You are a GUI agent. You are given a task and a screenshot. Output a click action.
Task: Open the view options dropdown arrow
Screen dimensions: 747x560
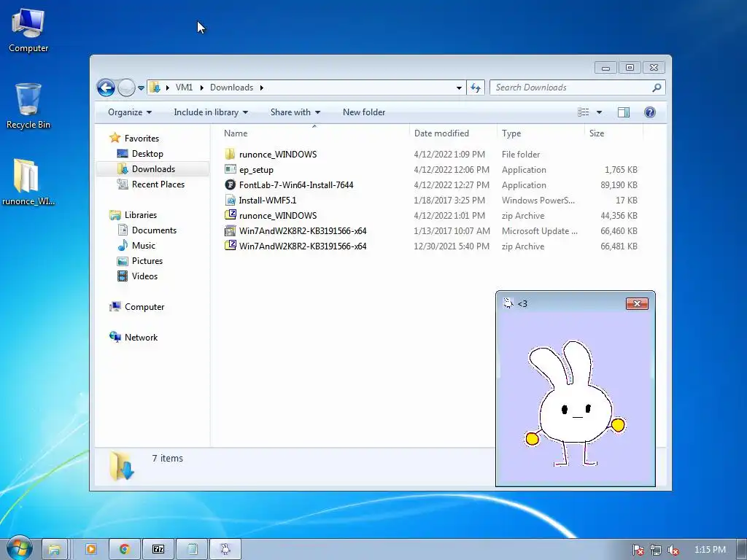coord(600,112)
